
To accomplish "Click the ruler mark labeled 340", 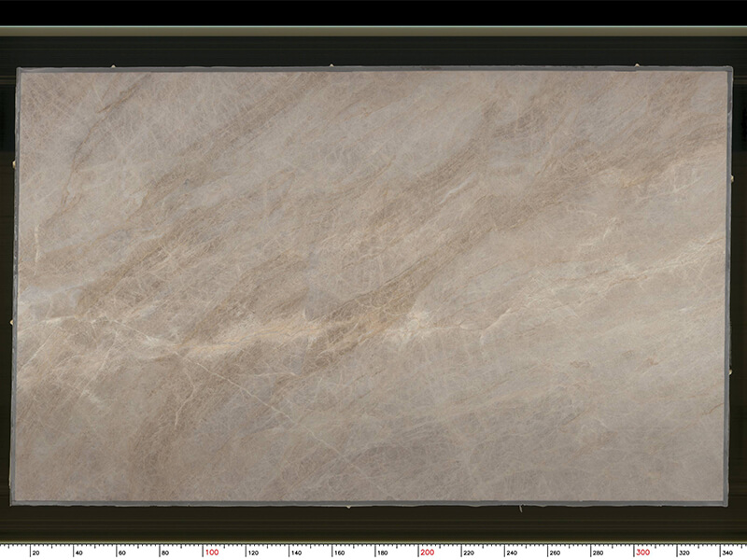I will click(727, 553).
